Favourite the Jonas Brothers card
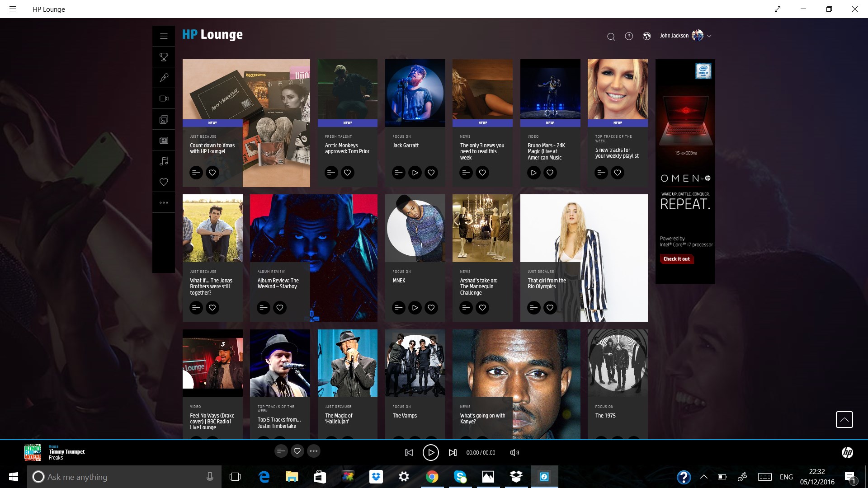Image resolution: width=868 pixels, height=488 pixels. point(212,308)
